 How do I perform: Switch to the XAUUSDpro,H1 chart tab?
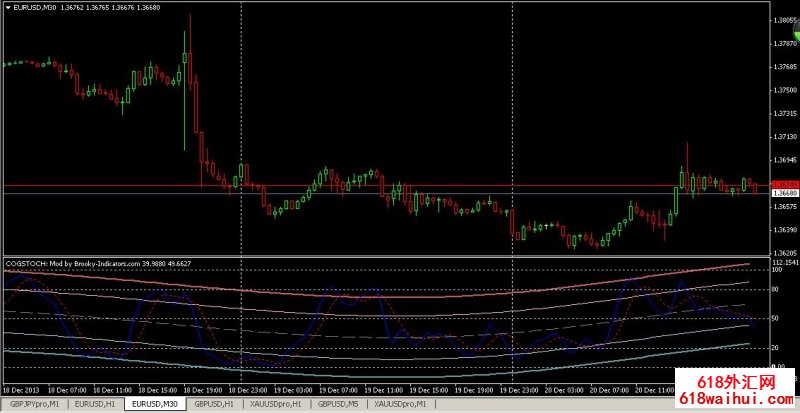pyautogui.click(x=274, y=404)
